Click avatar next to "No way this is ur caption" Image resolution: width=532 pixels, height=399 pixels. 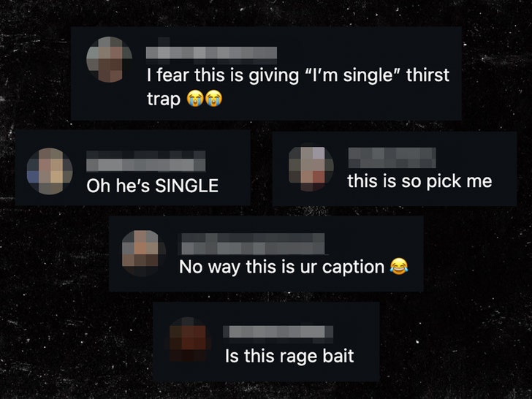click(x=144, y=253)
